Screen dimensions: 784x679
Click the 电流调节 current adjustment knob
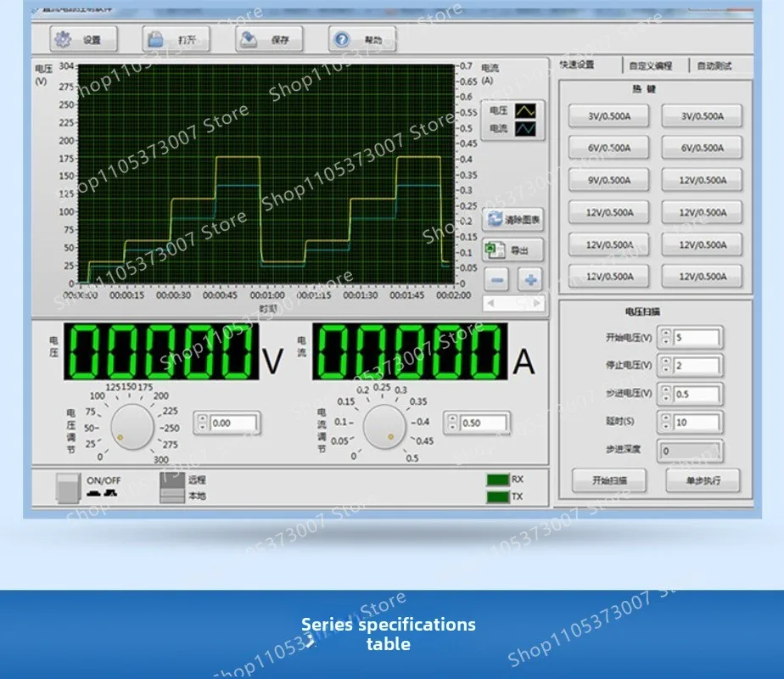[x=384, y=428]
